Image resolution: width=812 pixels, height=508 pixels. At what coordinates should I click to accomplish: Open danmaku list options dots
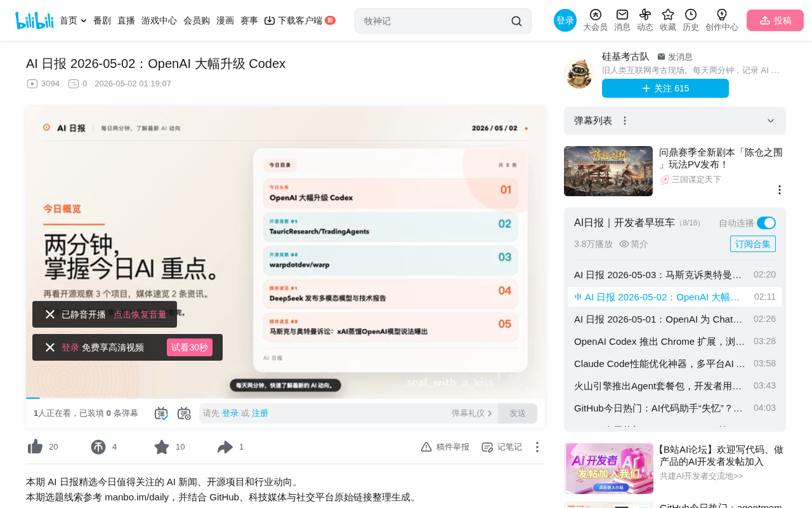[625, 121]
